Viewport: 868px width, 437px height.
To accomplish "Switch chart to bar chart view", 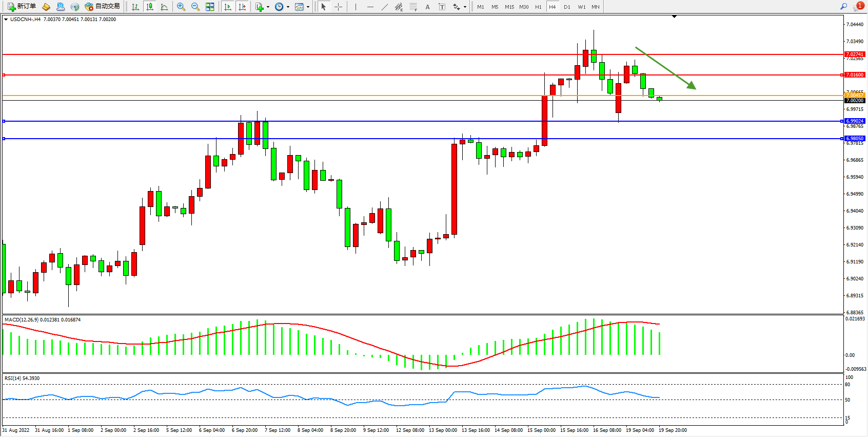I will (135, 7).
